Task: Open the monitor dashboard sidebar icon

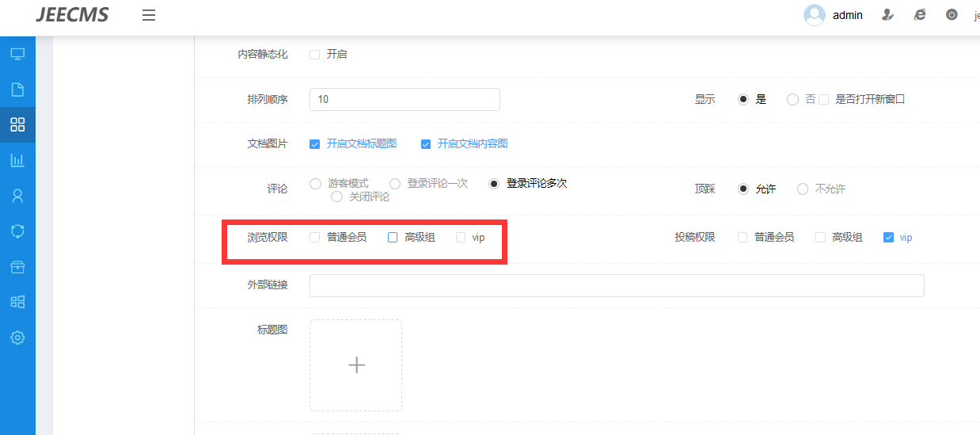Action: coord(17,54)
